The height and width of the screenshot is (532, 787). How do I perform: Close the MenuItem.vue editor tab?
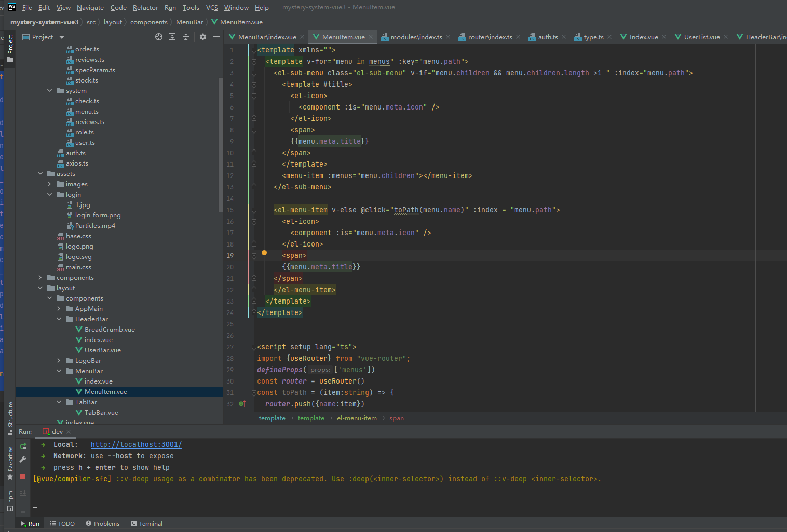click(371, 37)
